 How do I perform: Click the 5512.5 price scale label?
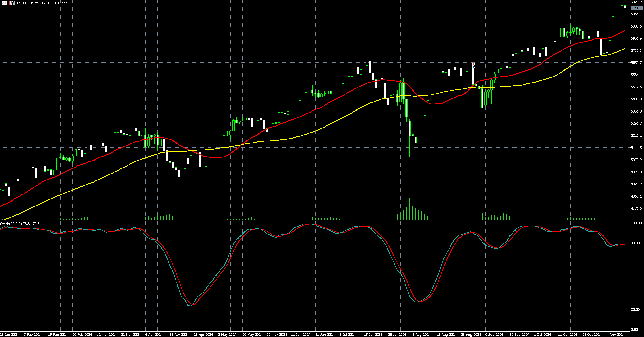click(636, 87)
